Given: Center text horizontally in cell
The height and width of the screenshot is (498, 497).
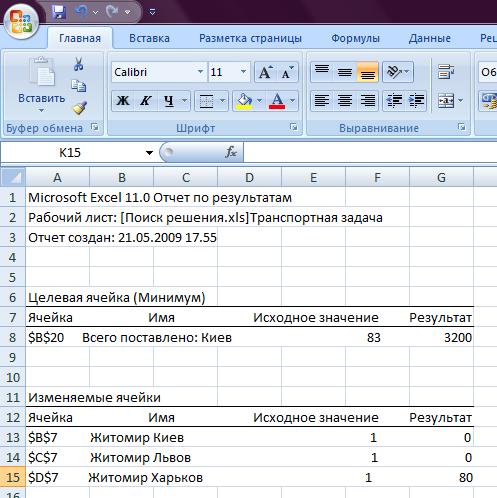Looking at the screenshot, I should [345, 100].
